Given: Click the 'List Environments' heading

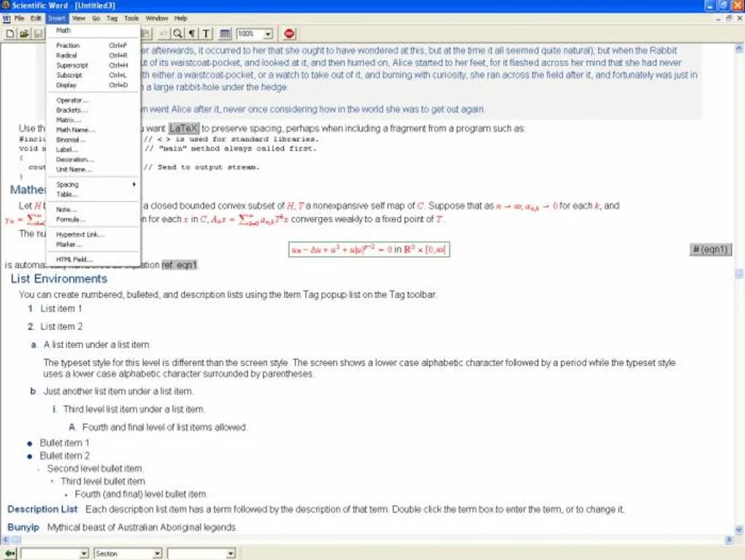Looking at the screenshot, I should point(59,279).
